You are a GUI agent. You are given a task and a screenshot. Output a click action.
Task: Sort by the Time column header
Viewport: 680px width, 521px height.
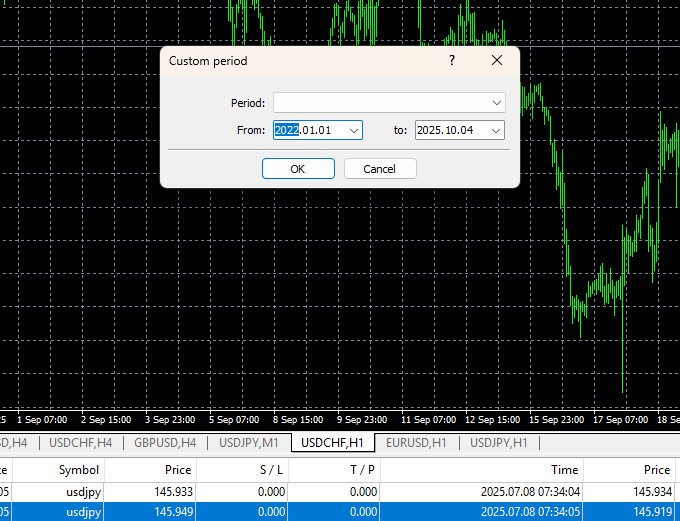[x=564, y=469]
